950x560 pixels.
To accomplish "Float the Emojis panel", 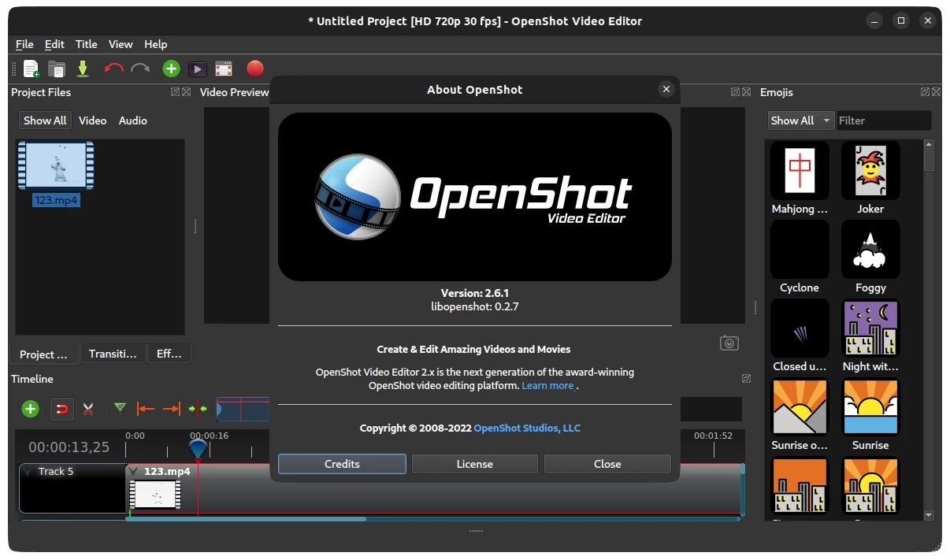I will click(925, 92).
